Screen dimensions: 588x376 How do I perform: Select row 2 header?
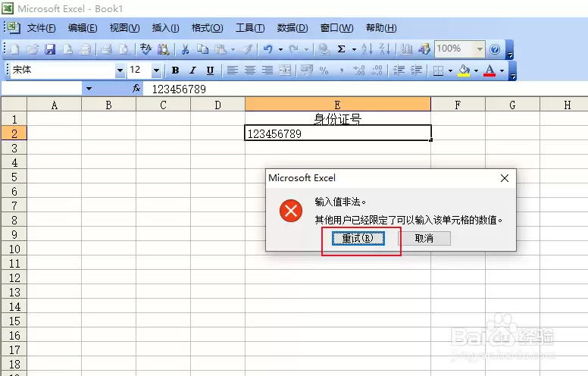(14, 133)
